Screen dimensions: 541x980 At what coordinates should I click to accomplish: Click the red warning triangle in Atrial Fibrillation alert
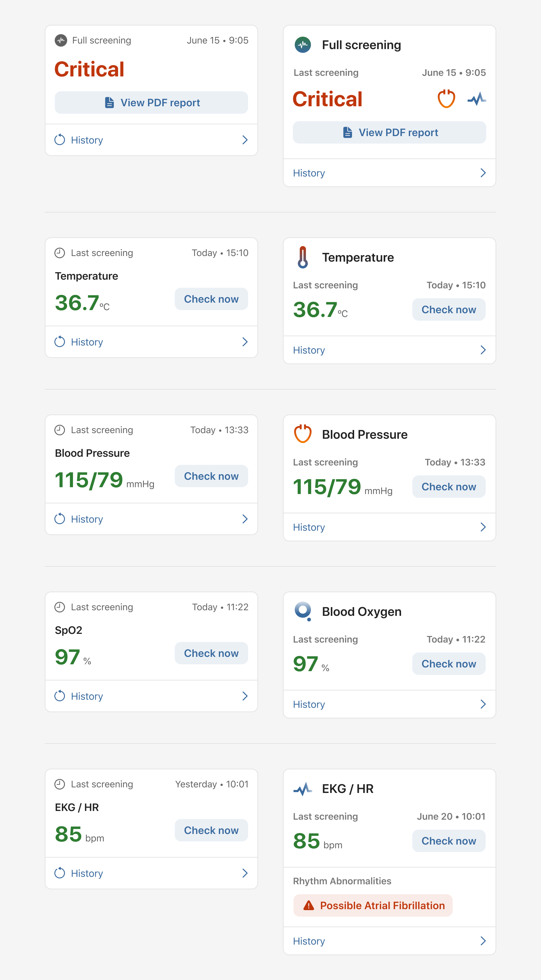coord(308,905)
